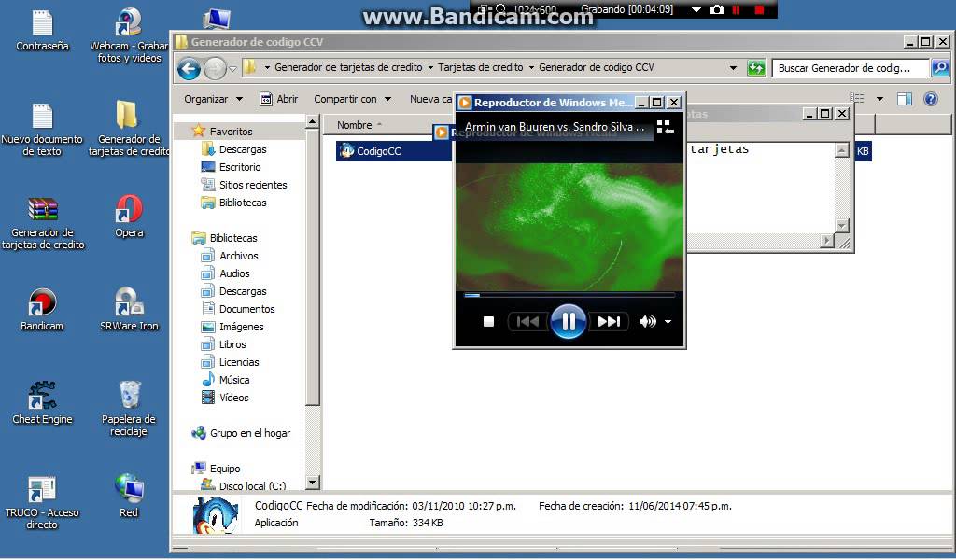
Task: Click scroll down arrow in the tarjetas window
Action: point(841,226)
